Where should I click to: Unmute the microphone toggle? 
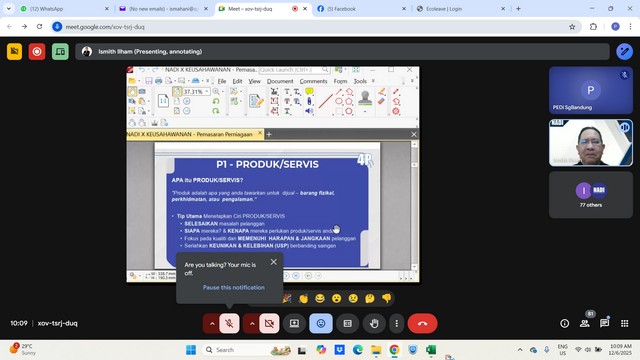229,323
